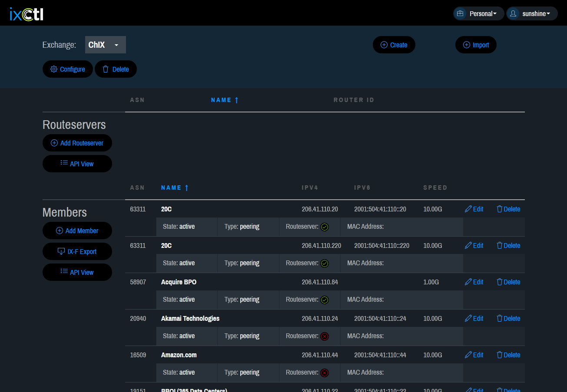Select the Amazon.com member row name
567x392 pixels.
[179, 355]
